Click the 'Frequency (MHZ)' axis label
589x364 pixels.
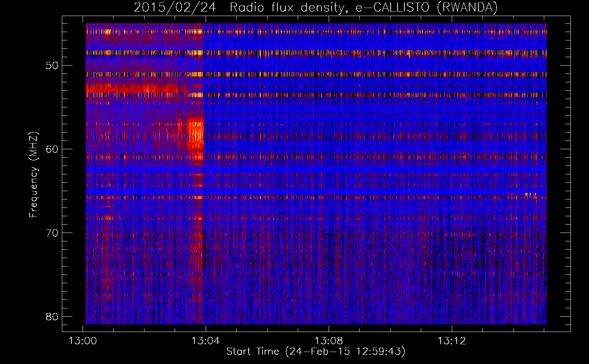click(x=33, y=174)
